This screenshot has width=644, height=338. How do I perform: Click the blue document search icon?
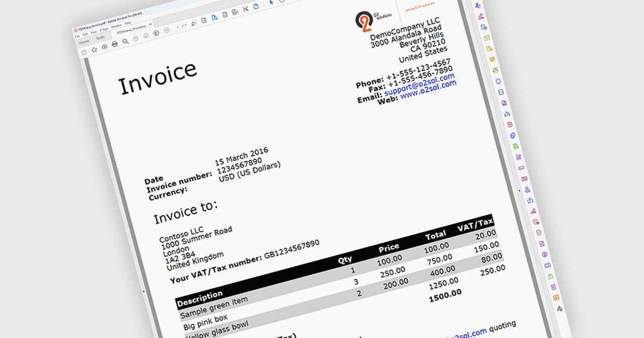pyautogui.click(x=214, y=17)
